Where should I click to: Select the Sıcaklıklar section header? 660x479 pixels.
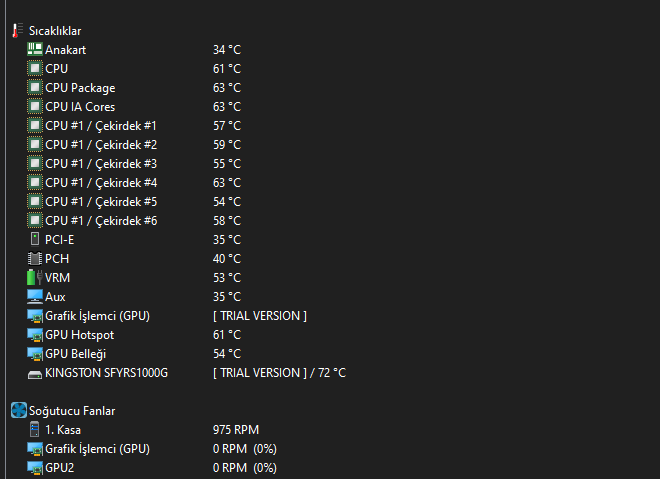pyautogui.click(x=55, y=31)
